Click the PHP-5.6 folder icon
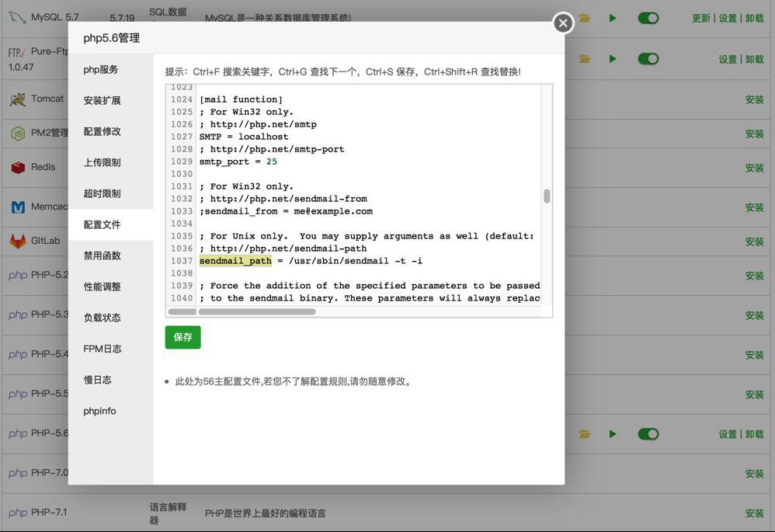The width and height of the screenshot is (775, 532). coord(585,434)
